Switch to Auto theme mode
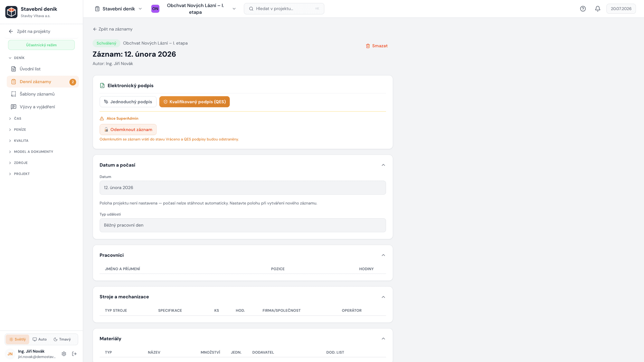The image size is (644, 362). tap(40, 339)
